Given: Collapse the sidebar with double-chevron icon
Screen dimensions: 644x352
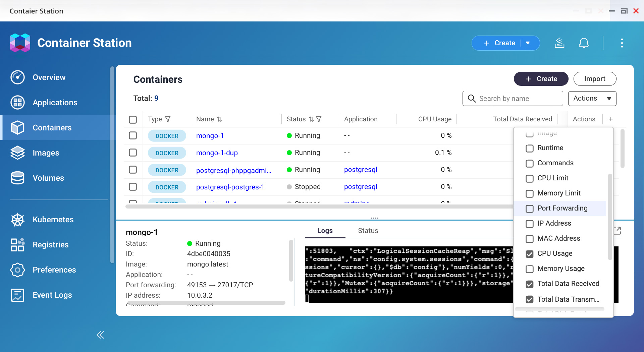Looking at the screenshot, I should [x=100, y=335].
